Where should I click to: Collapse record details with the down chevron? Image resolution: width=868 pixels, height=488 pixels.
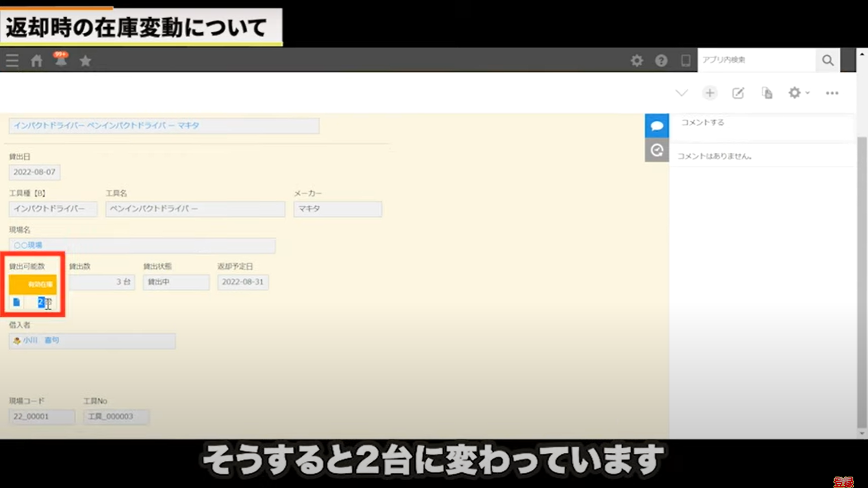click(682, 92)
